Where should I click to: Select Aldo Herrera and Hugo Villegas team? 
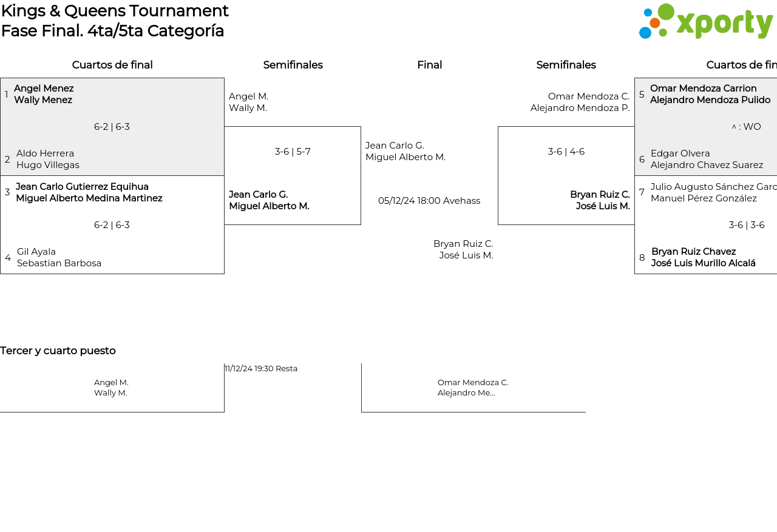tap(48, 160)
